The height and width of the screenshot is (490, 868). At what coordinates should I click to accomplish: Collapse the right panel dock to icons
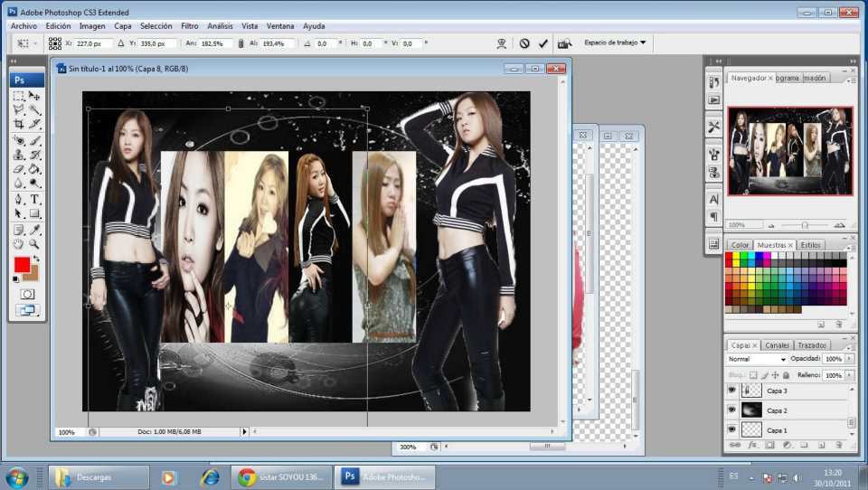(x=853, y=61)
